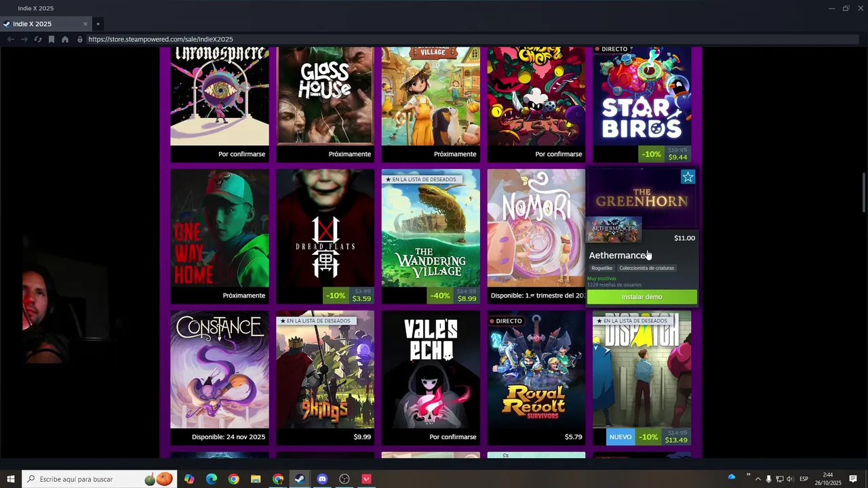Screen dimensions: 868x488
Task: Open Copilot from the taskbar
Action: pyautogui.click(x=189, y=479)
